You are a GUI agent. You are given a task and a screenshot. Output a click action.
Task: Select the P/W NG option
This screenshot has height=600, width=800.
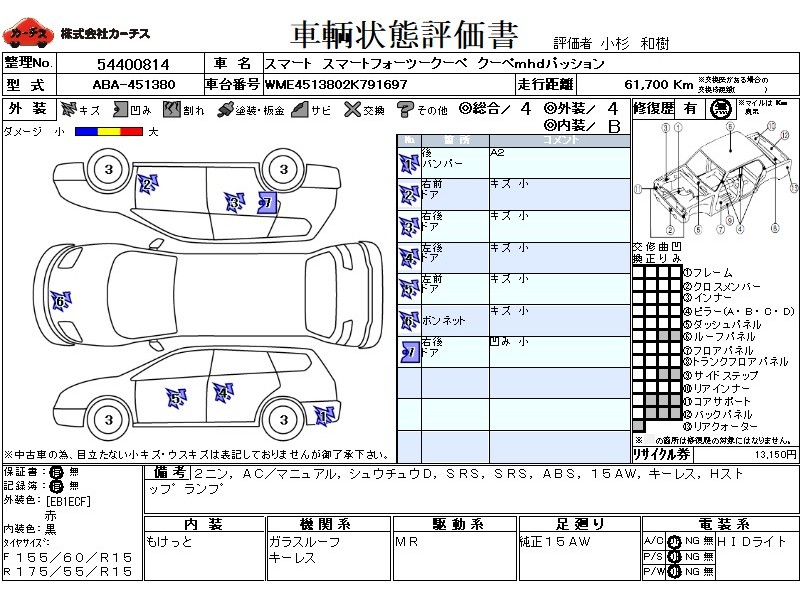coord(692,571)
